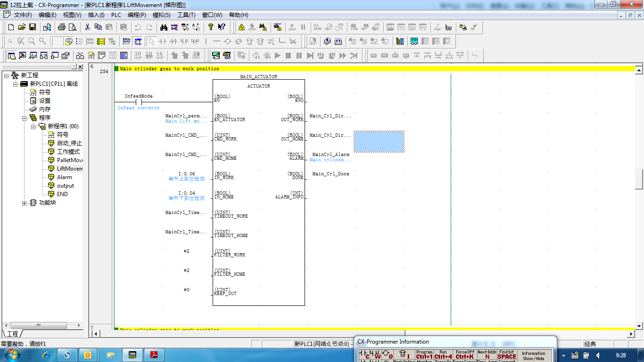The height and width of the screenshot is (362, 644).
Task: Click the yellow warning triangle icon
Action: click(x=241, y=27)
